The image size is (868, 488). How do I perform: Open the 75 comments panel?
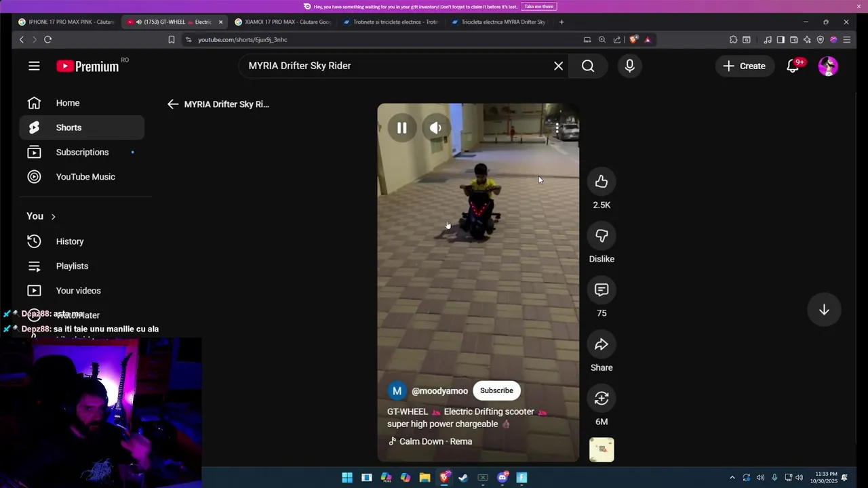point(601,290)
